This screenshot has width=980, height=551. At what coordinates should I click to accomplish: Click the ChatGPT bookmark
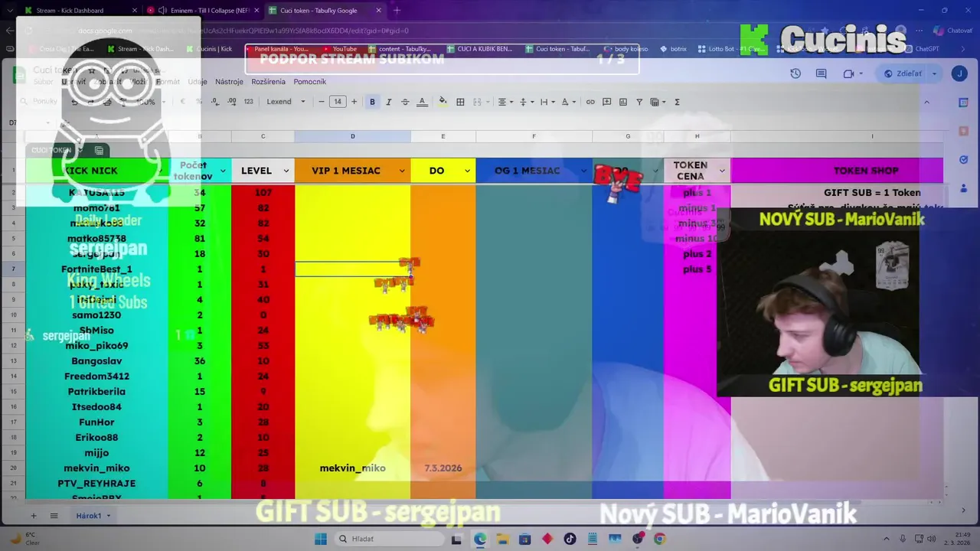tap(920, 49)
